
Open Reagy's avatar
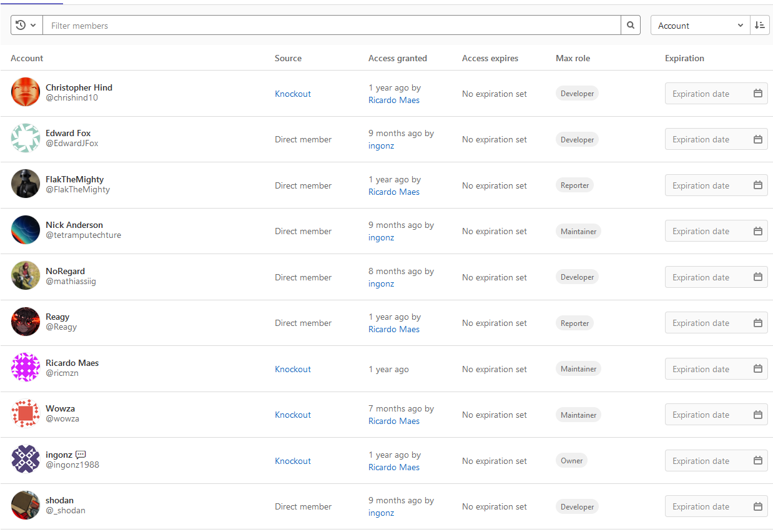pos(26,322)
